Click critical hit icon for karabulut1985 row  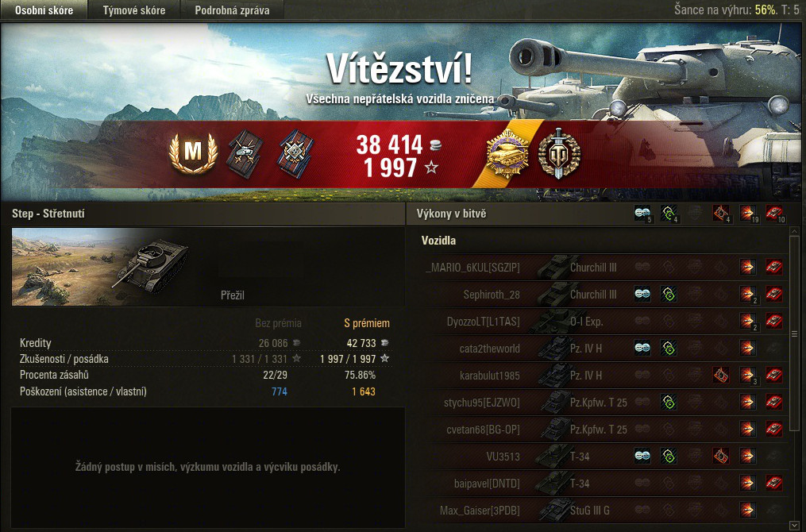(x=721, y=376)
